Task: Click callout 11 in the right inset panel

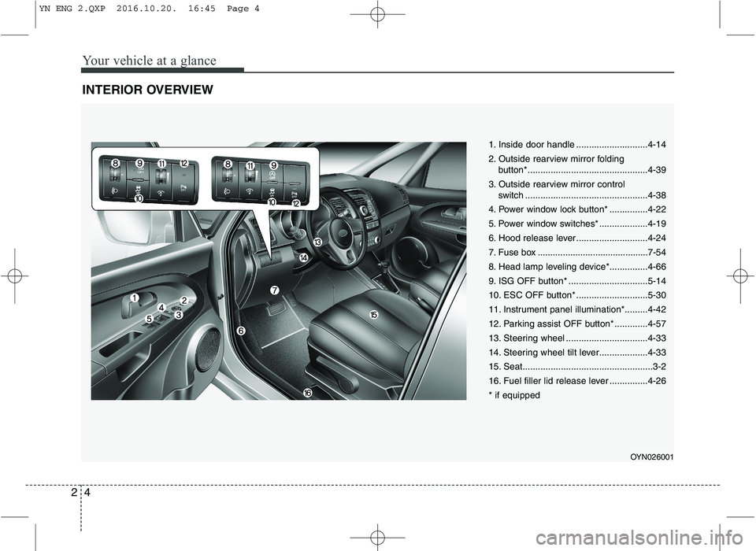Action: pyautogui.click(x=250, y=165)
